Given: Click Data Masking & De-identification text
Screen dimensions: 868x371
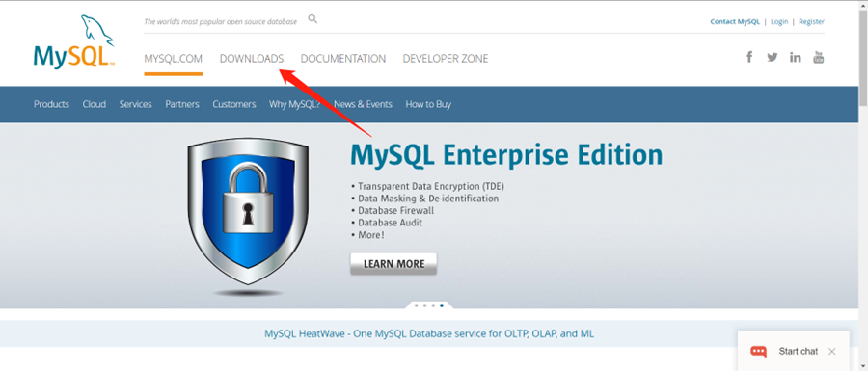Looking at the screenshot, I should (428, 199).
